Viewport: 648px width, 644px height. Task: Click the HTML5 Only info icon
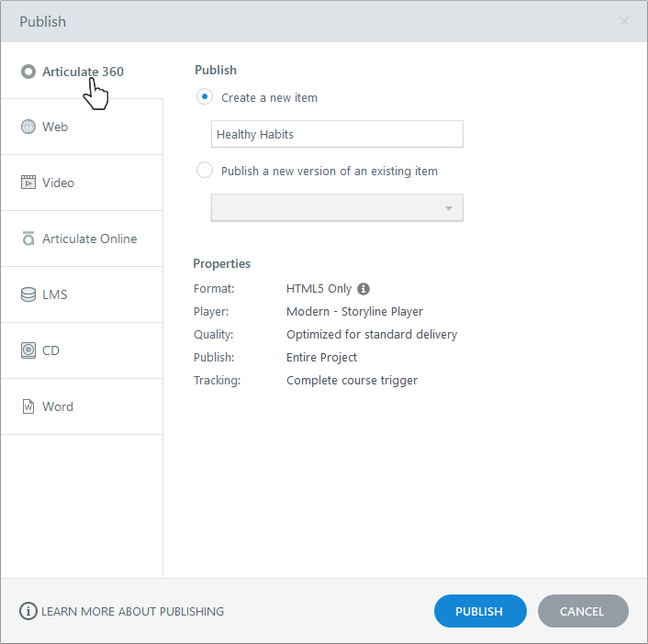tap(363, 288)
